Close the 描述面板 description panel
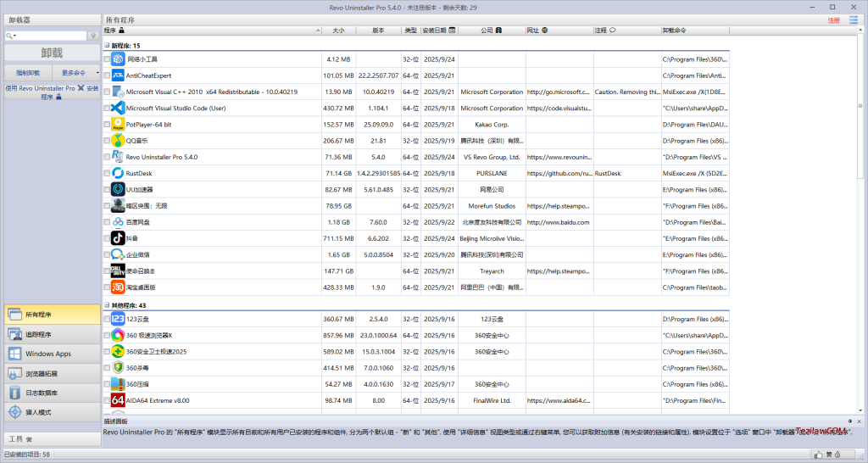This screenshot has height=463, width=868. pyautogui.click(x=860, y=421)
